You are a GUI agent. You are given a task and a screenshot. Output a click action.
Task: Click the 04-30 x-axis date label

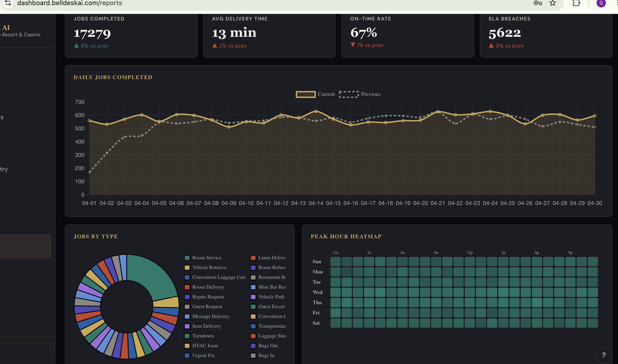[595, 203]
